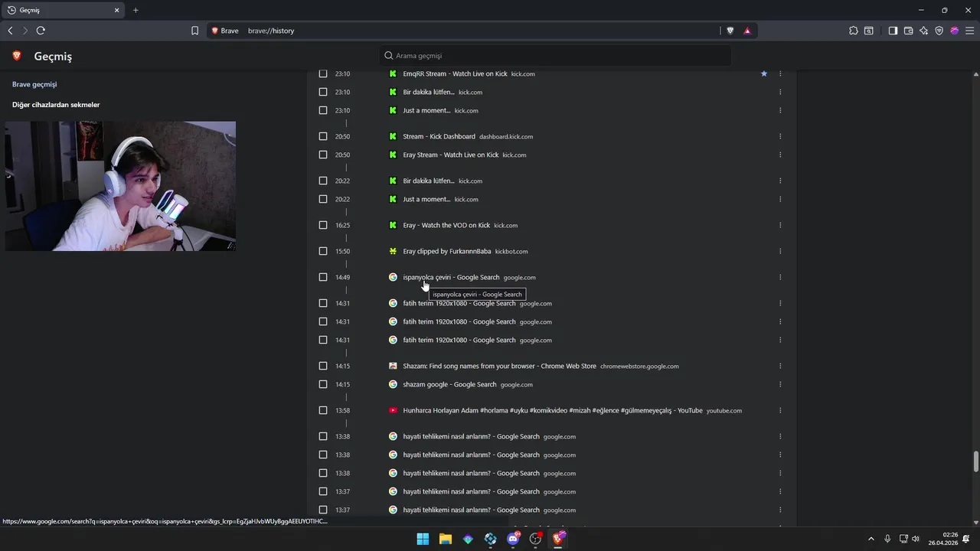Open Windows Start menu
980x551 pixels.
click(423, 539)
